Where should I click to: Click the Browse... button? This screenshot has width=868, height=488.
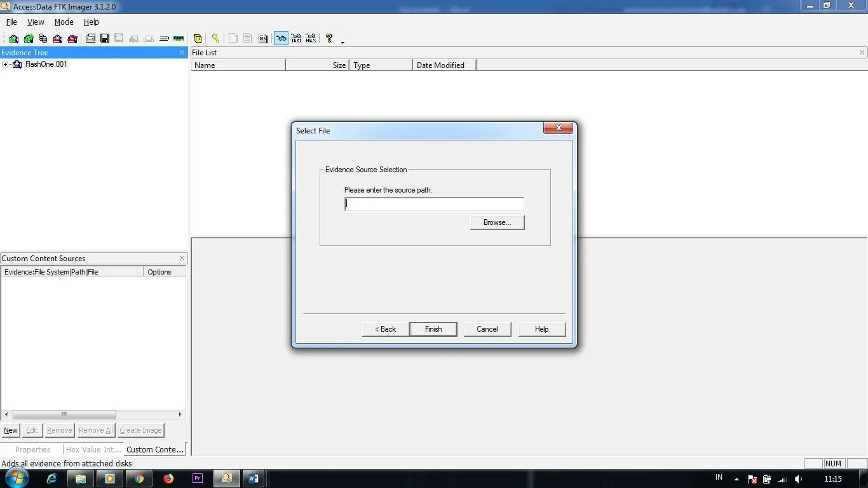pyautogui.click(x=498, y=222)
